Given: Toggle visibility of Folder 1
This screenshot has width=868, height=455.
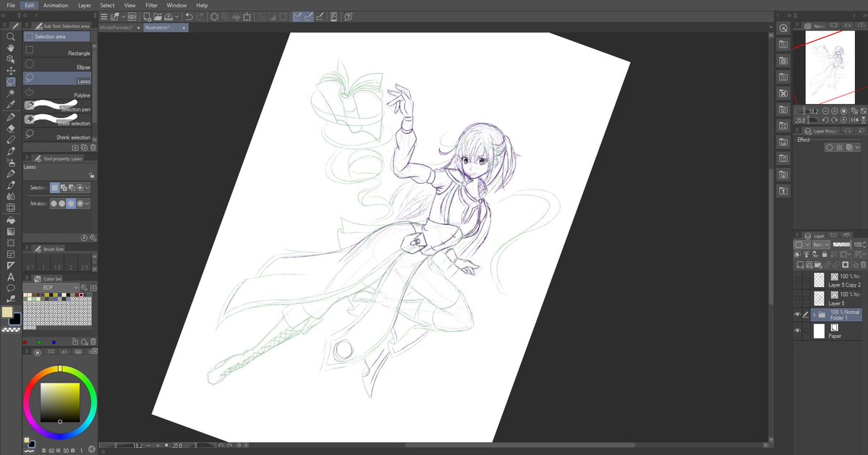Looking at the screenshot, I should 797,313.
